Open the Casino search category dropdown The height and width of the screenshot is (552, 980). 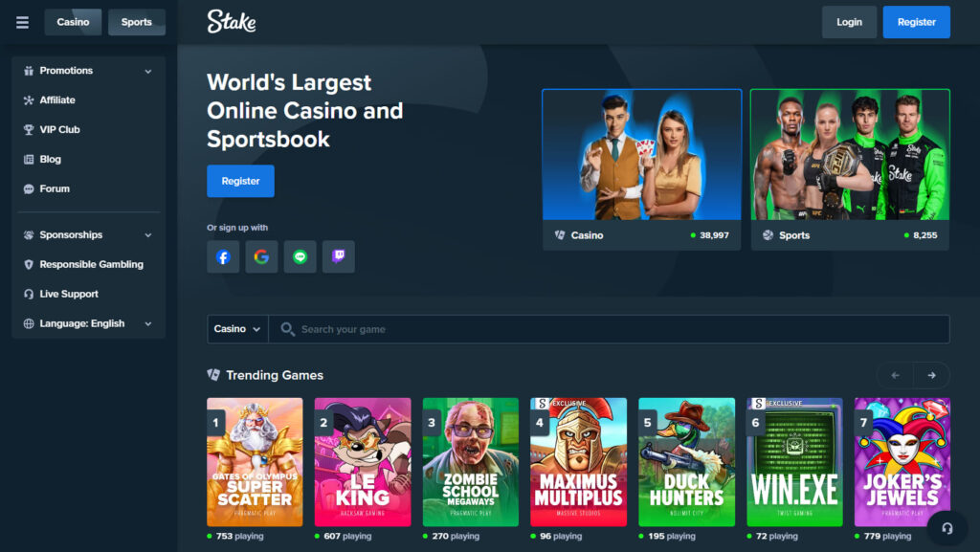coord(237,329)
